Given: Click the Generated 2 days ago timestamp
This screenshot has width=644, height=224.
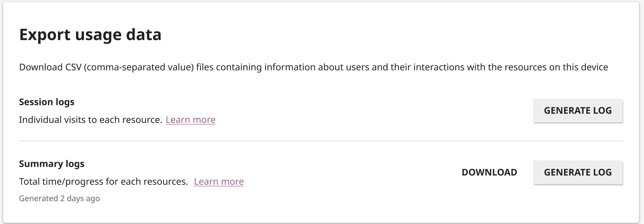Looking at the screenshot, I should (59, 198).
